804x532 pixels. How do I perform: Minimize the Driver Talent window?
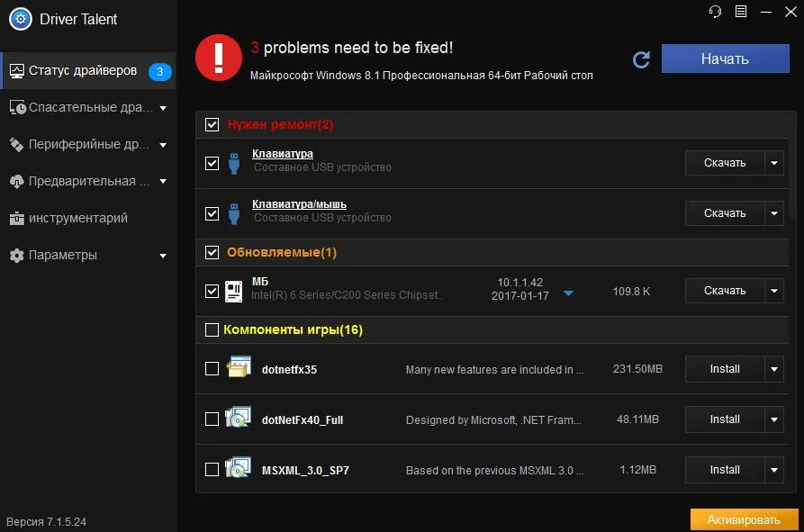pos(766,12)
